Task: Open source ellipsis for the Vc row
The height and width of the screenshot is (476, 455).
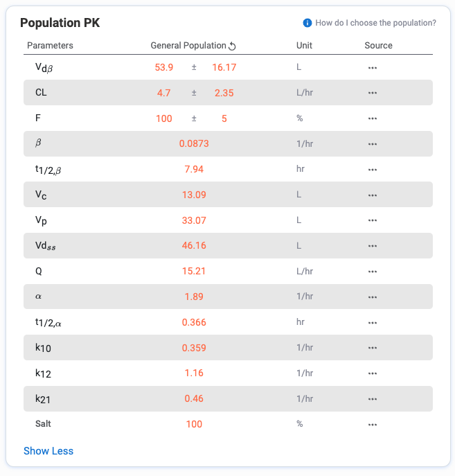Action: coord(373,195)
